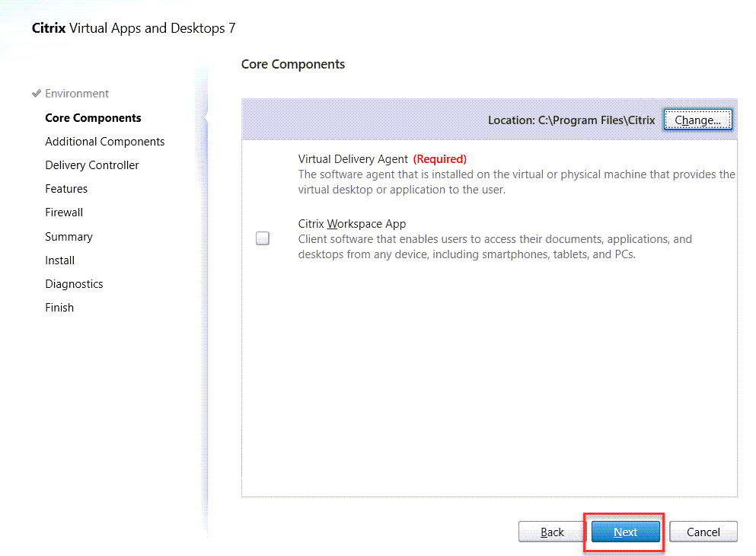
Task: Click the Citrix Workspace App label
Action: coord(352,224)
